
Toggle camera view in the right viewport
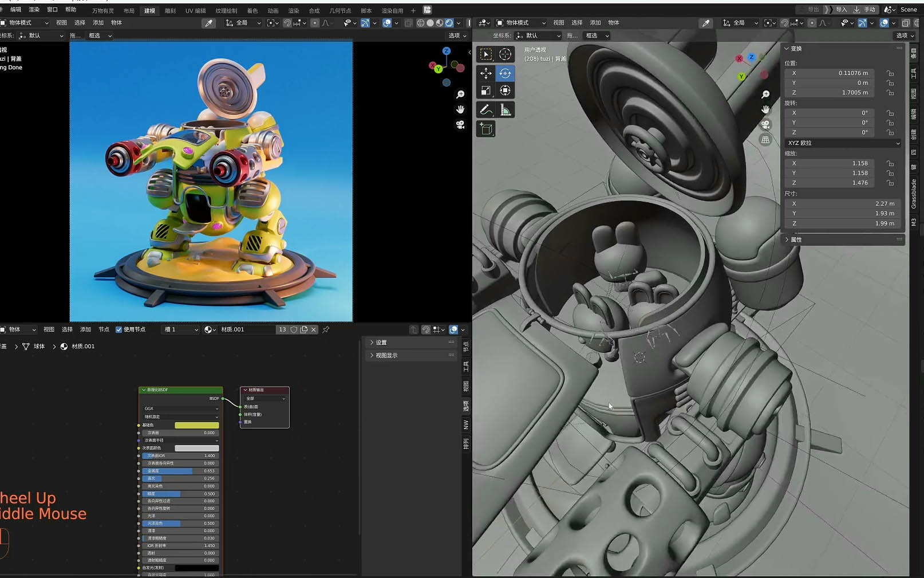[765, 124]
